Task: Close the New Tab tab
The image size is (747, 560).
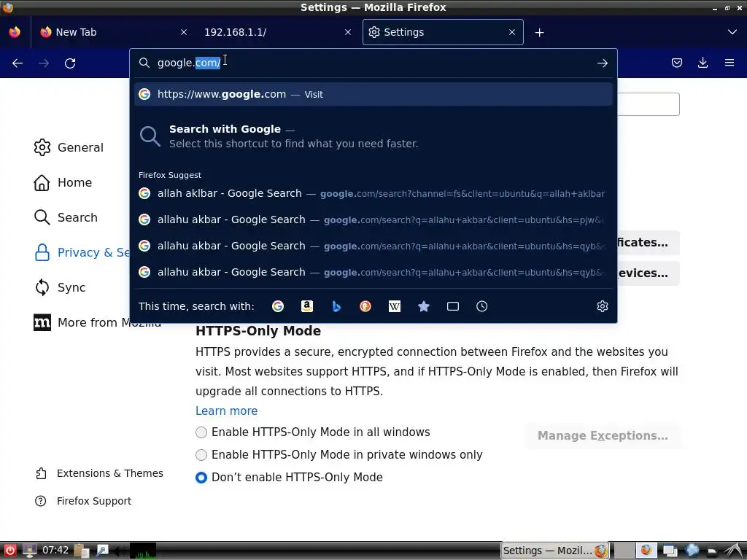Action: point(184,32)
